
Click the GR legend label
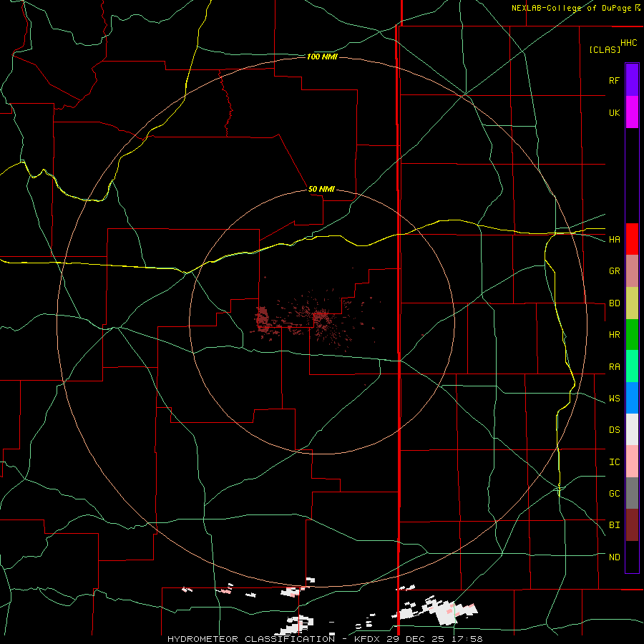click(x=615, y=271)
